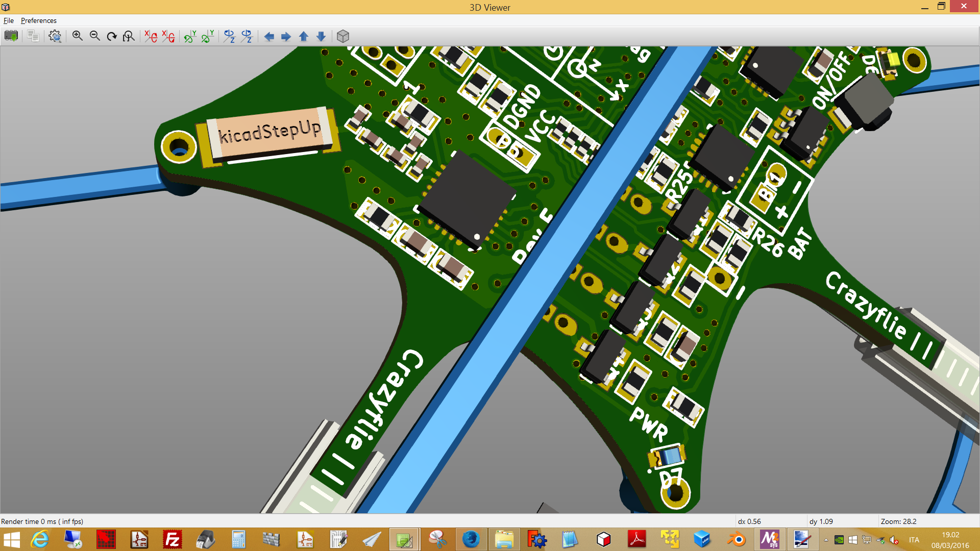The image size is (980, 551).
Task: Click the Windows Start button
Action: (x=12, y=539)
